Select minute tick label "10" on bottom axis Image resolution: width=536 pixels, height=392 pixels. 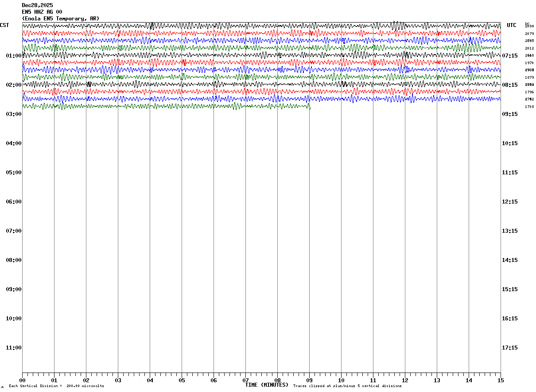(x=341, y=380)
